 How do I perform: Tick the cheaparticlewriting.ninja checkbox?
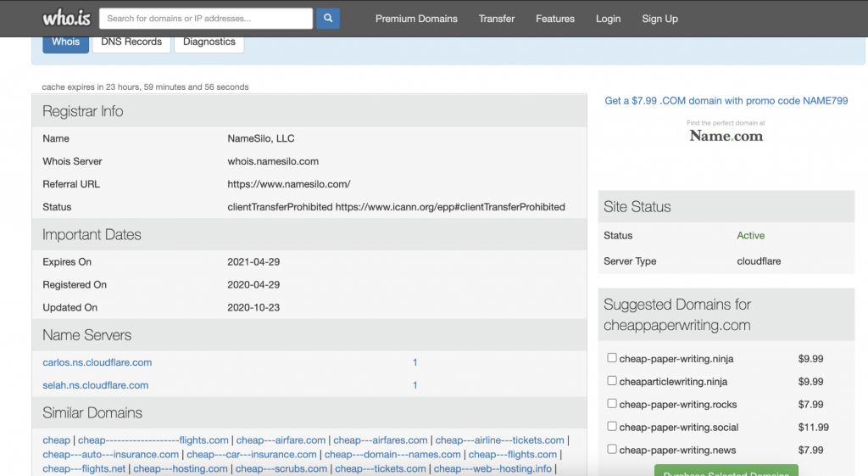(x=612, y=381)
